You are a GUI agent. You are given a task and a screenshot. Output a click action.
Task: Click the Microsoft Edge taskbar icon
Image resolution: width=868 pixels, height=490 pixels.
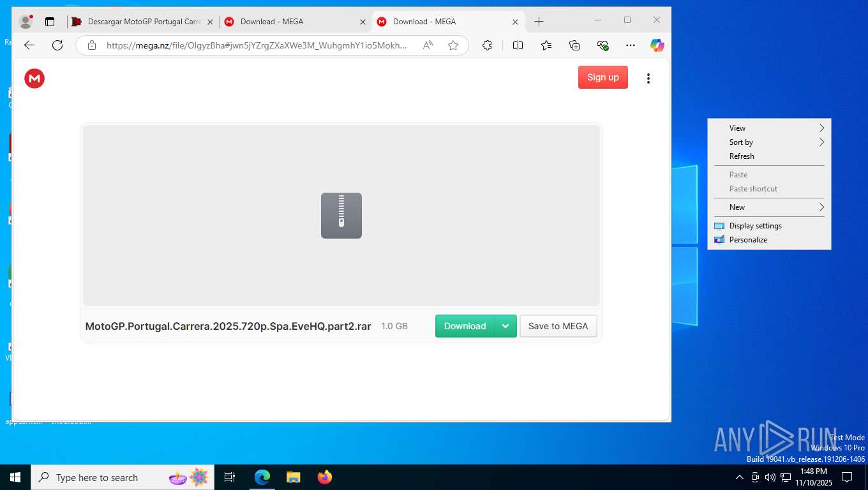point(262,477)
